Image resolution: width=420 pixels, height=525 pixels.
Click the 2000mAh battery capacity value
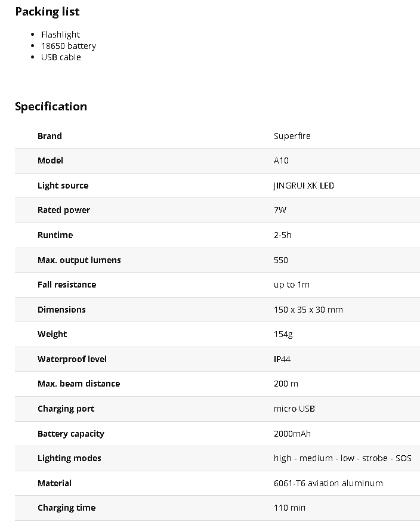coord(292,434)
